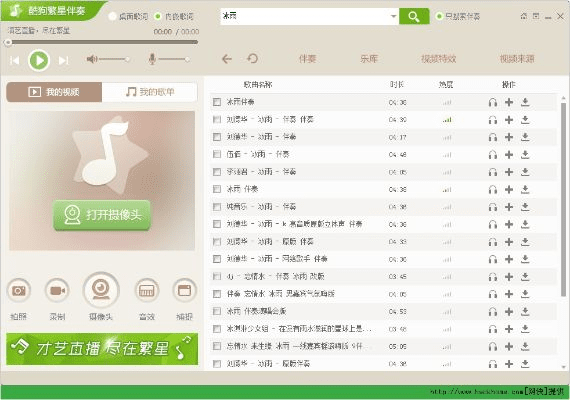Skip to the previous track

(15, 60)
